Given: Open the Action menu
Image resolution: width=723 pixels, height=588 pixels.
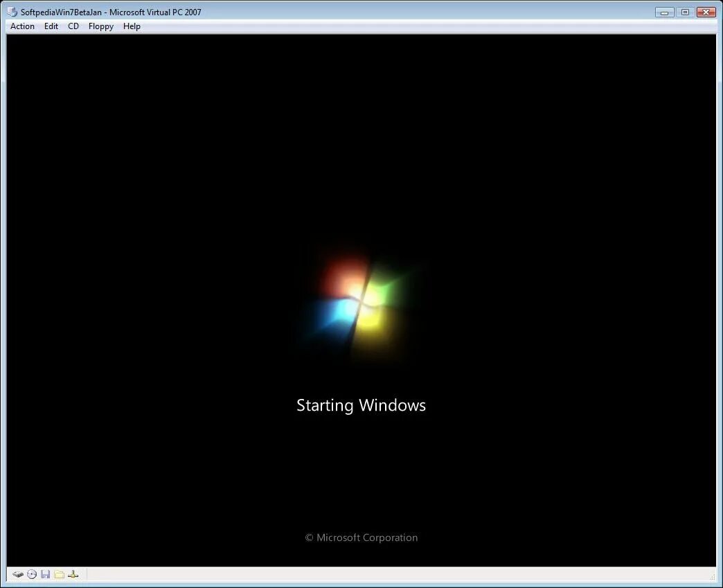Looking at the screenshot, I should click(22, 26).
